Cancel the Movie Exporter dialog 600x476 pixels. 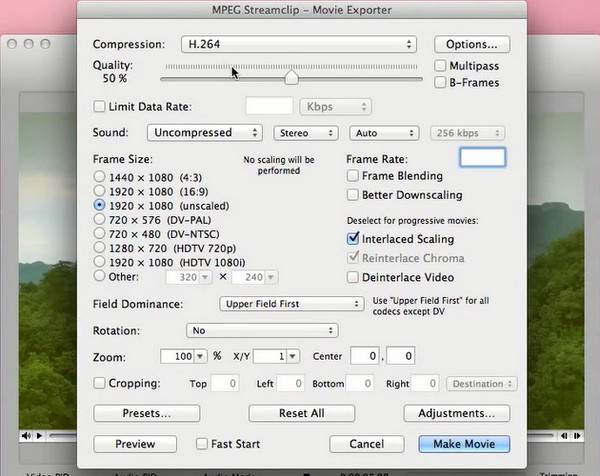tap(367, 444)
